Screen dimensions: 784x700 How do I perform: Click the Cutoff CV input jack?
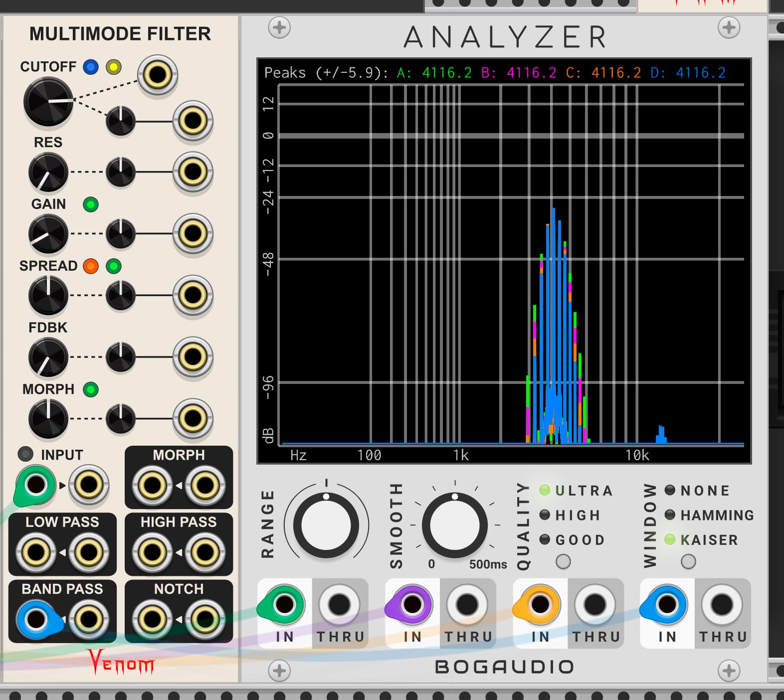pos(158,75)
